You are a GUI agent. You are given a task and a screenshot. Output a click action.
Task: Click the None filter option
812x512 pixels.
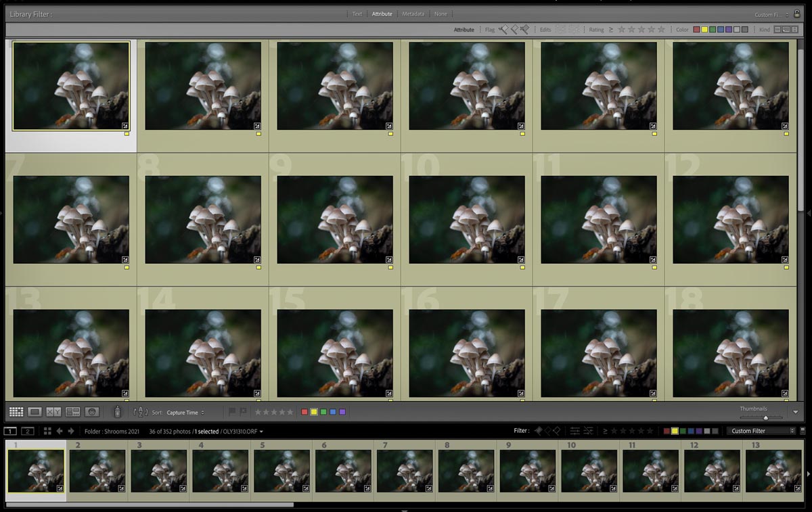pyautogui.click(x=441, y=14)
